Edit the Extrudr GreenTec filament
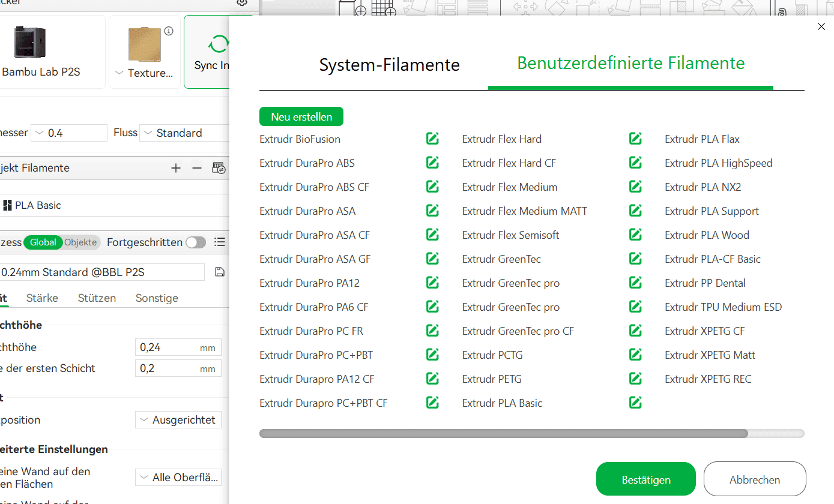 pyautogui.click(x=635, y=259)
